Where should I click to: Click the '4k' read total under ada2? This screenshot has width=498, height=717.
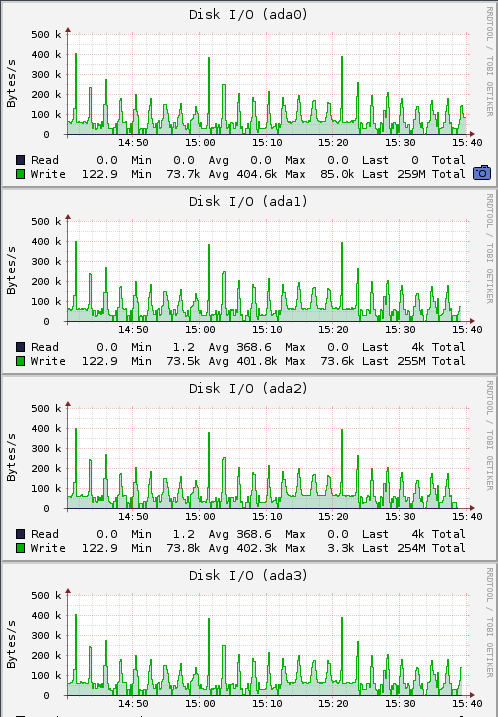click(x=418, y=534)
